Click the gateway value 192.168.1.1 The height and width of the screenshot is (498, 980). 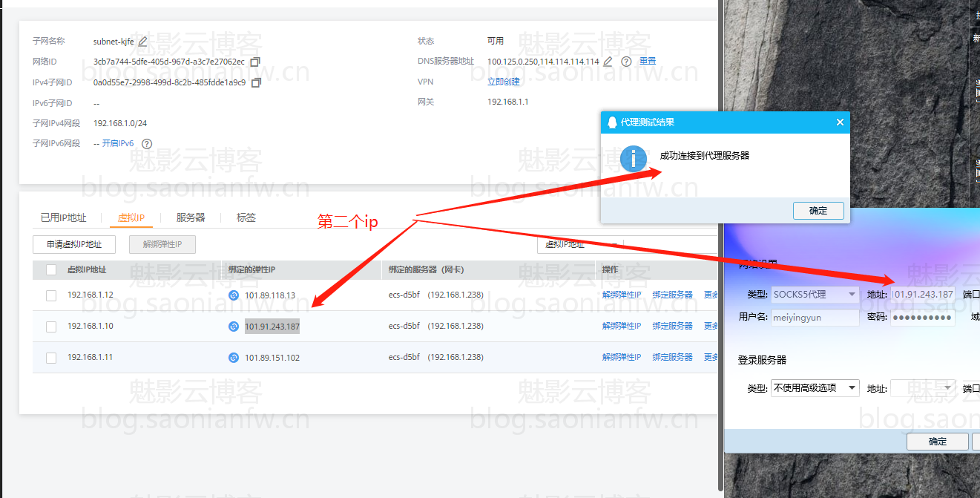[508, 102]
